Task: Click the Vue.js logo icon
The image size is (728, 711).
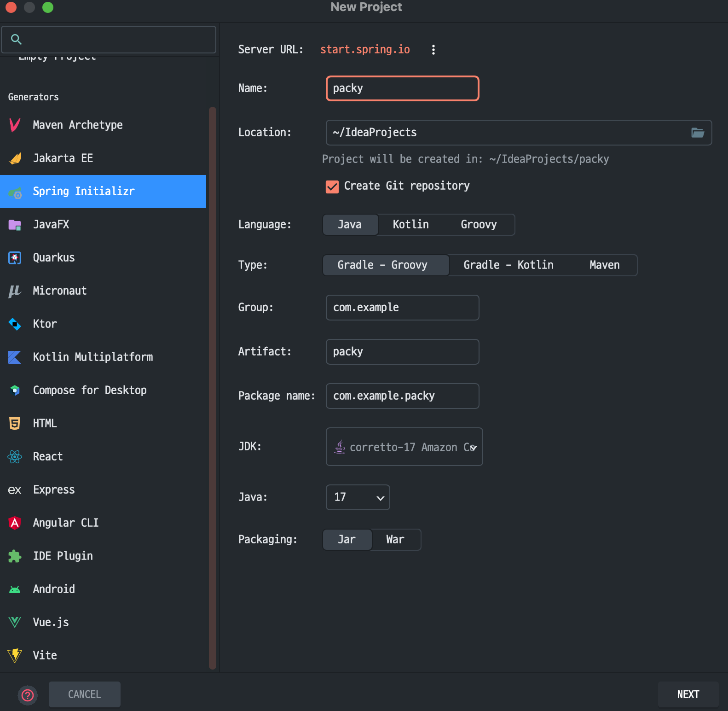Action: pos(15,623)
